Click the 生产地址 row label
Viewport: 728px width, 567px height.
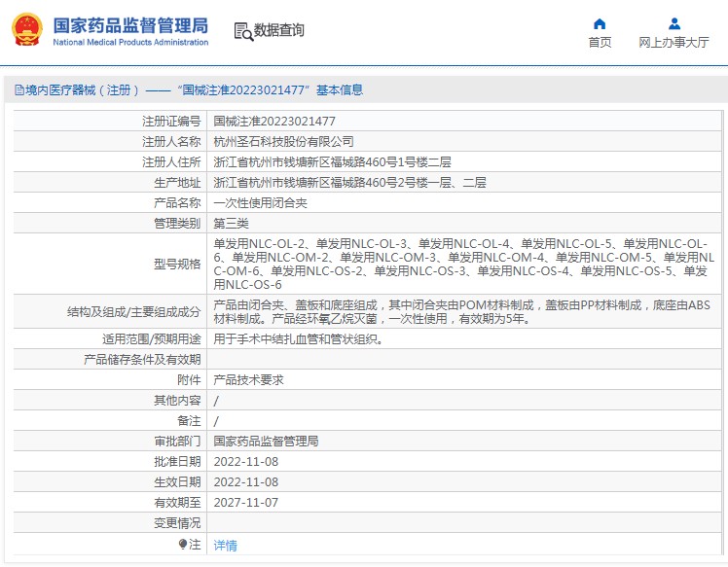coord(177,182)
